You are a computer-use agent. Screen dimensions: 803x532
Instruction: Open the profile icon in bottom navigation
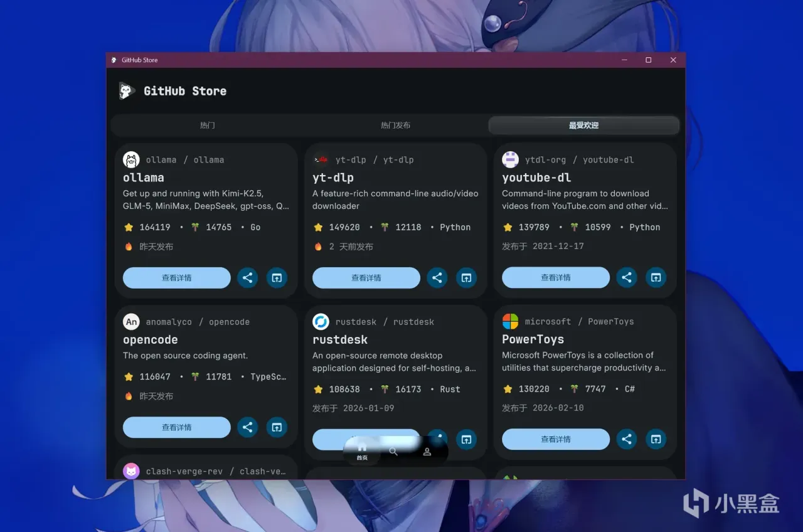click(427, 452)
